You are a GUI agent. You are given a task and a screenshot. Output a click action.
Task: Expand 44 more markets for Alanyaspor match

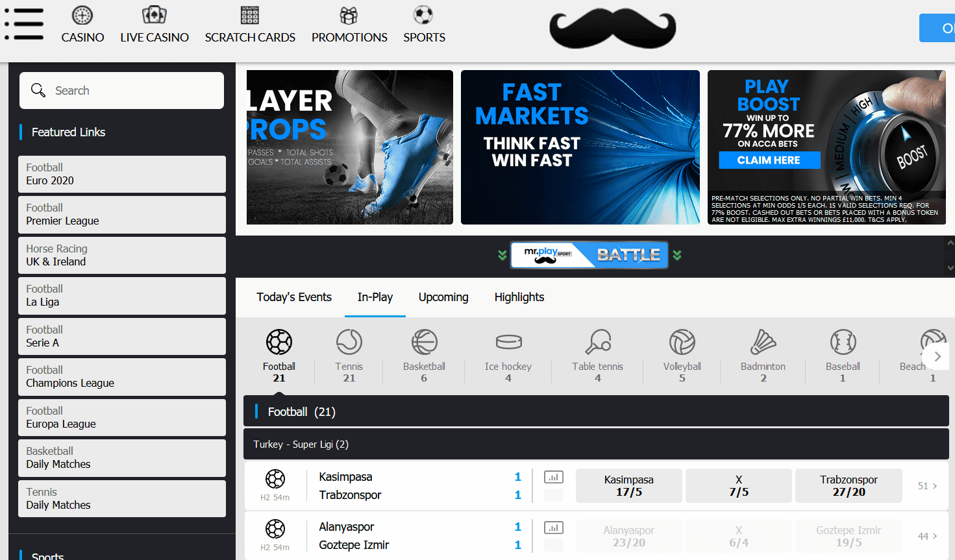[x=927, y=536]
